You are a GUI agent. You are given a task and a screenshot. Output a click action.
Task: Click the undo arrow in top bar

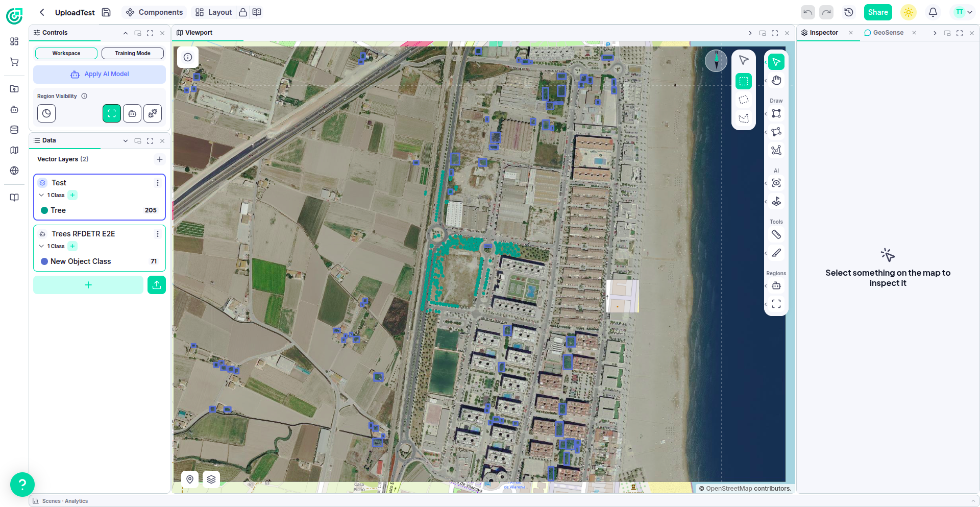click(x=807, y=12)
